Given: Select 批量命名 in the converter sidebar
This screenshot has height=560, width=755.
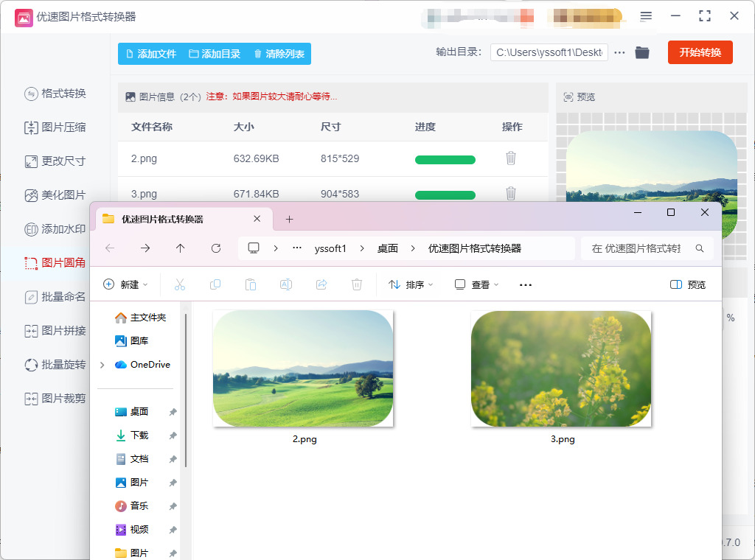Looking at the screenshot, I should click(x=55, y=297).
